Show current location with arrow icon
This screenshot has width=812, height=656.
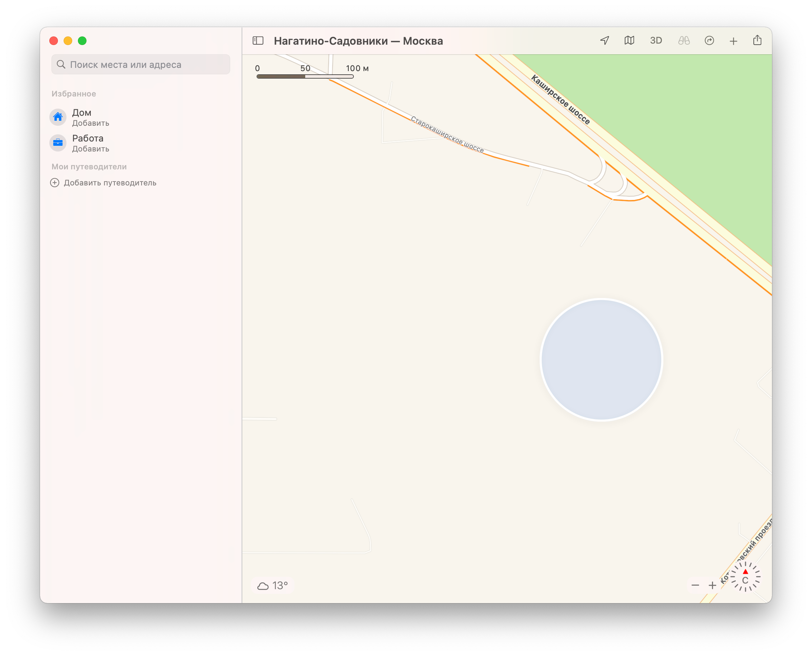point(604,40)
